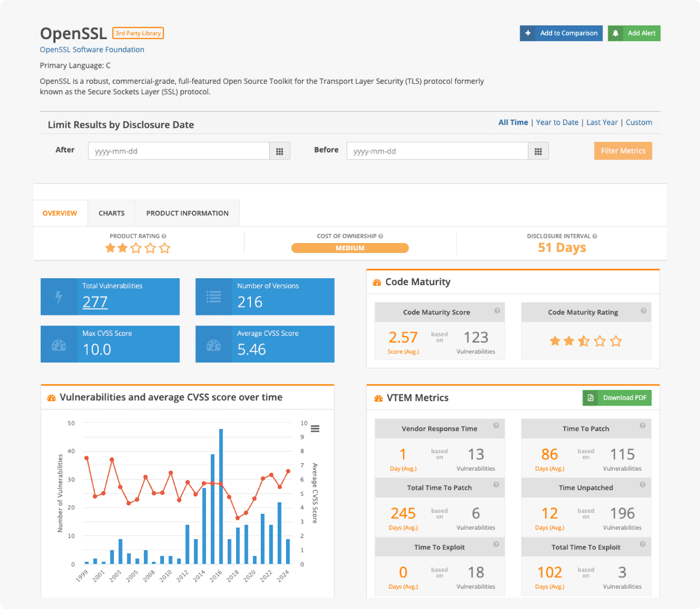Click the Code Maturity gauge icon

(377, 282)
